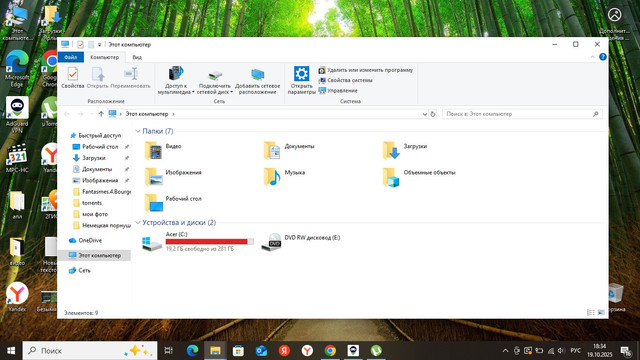
Task: Click the search field Поиск в: Этот компьютер
Action: (x=522, y=114)
